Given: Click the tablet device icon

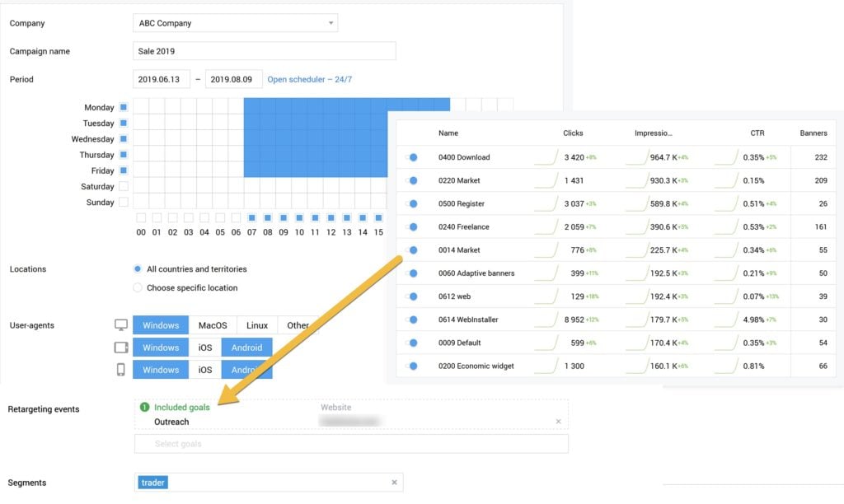Looking at the screenshot, I should click(x=121, y=348).
